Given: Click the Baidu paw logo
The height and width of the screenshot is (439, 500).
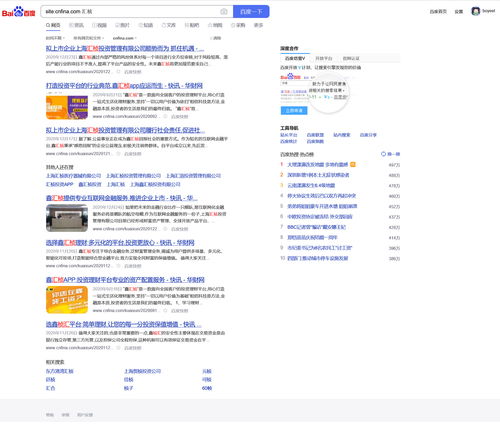Looking at the screenshot, I should [18, 12].
